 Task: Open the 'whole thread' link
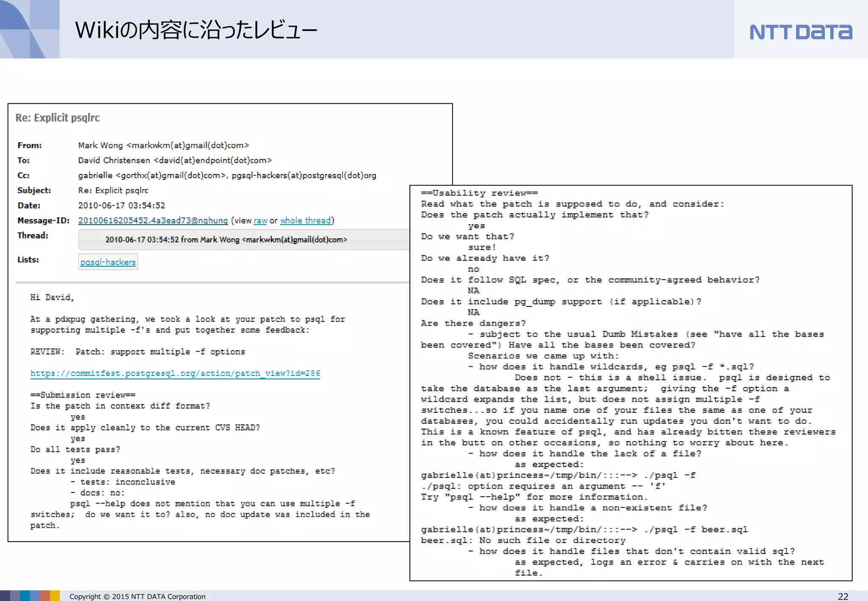pos(305,221)
